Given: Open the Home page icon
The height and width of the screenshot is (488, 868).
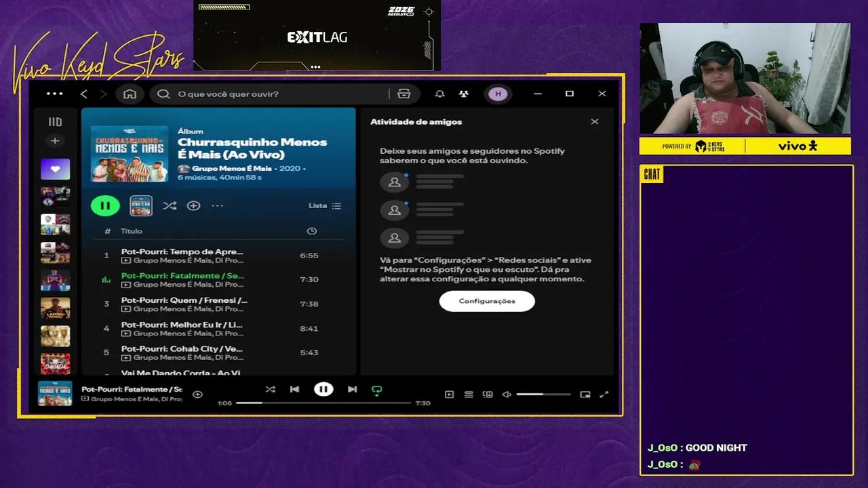Looking at the screenshot, I should pyautogui.click(x=130, y=94).
